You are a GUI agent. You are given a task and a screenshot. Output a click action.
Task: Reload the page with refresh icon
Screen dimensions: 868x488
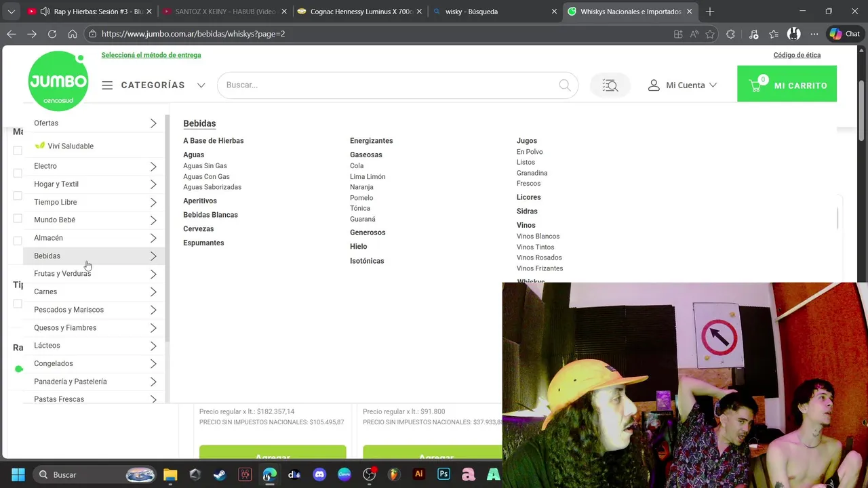52,34
